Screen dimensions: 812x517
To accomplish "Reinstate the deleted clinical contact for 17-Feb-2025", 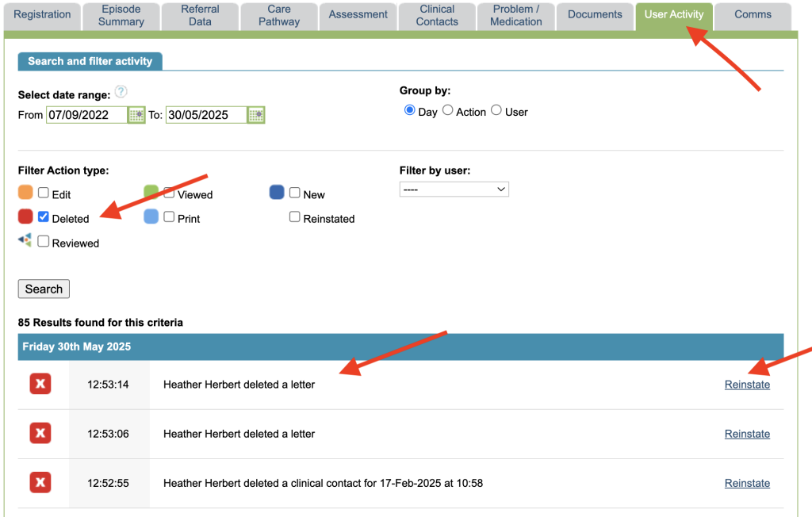I will pyautogui.click(x=747, y=483).
